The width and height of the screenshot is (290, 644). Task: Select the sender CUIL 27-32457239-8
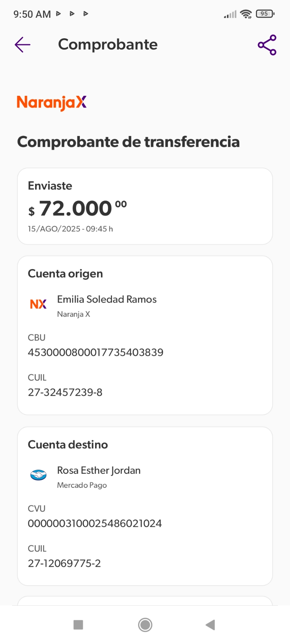[65, 392]
